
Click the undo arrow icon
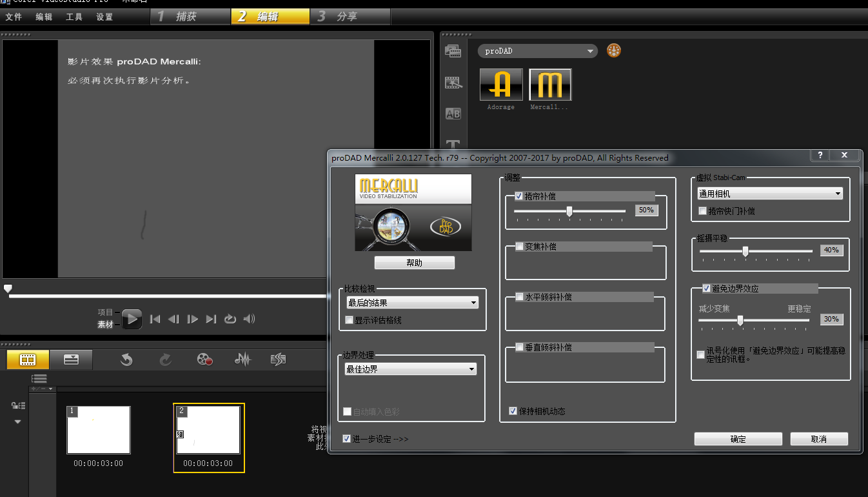[126, 360]
